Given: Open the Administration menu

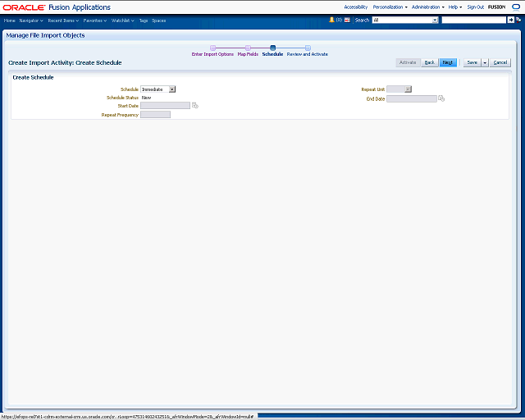Looking at the screenshot, I should point(427,7).
